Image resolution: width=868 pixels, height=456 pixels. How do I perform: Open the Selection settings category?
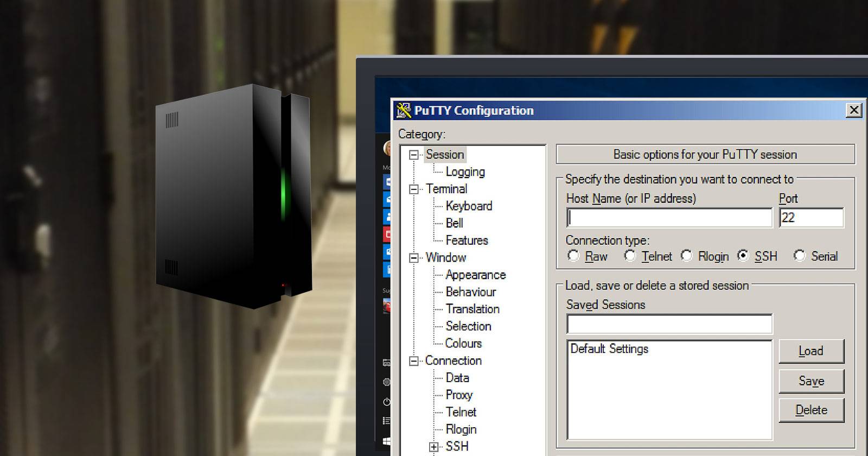[469, 326]
